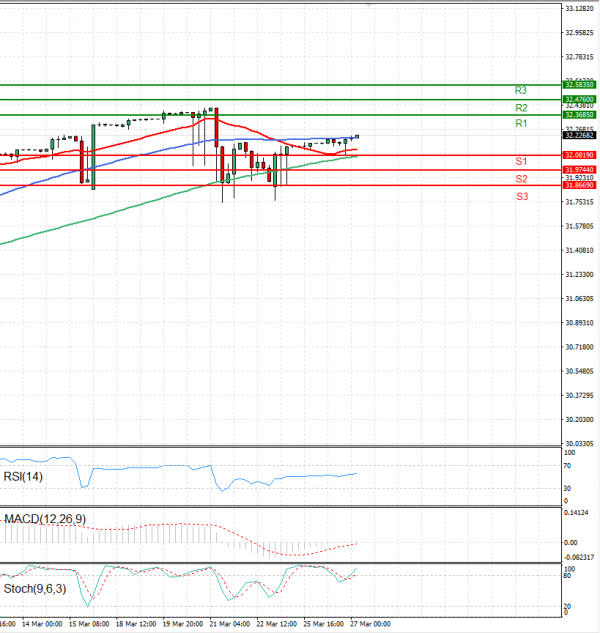Click the R3 resistance label
The height and width of the screenshot is (633, 600).
coord(520,90)
